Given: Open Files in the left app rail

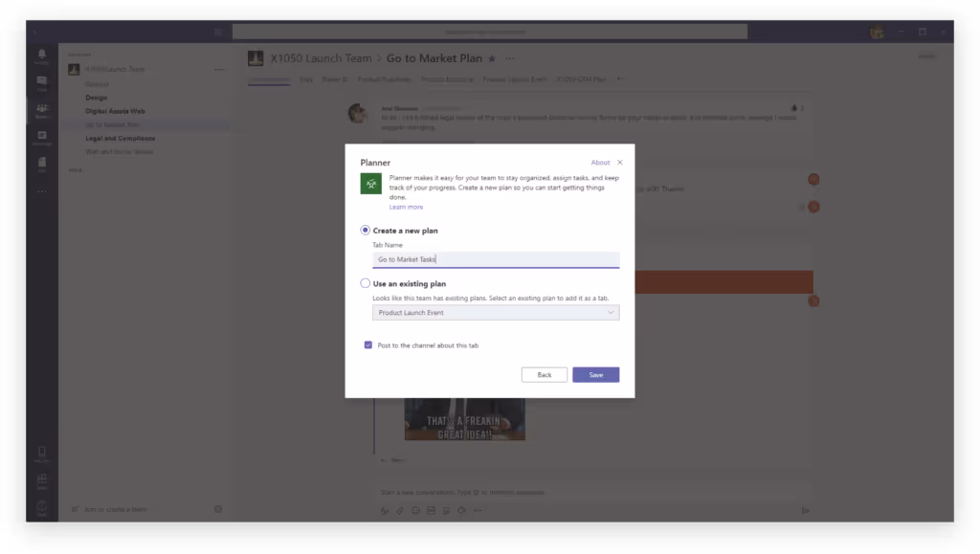Looking at the screenshot, I should pos(42,165).
